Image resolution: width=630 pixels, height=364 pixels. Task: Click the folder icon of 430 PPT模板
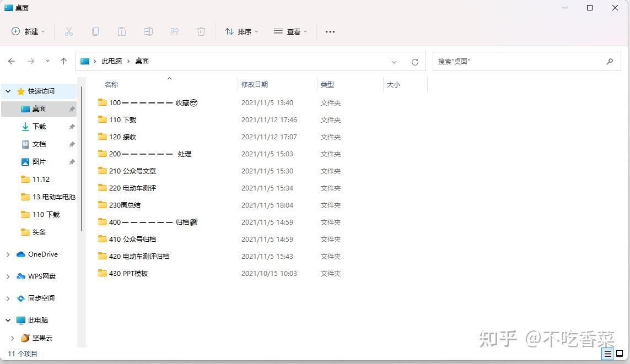[103, 273]
